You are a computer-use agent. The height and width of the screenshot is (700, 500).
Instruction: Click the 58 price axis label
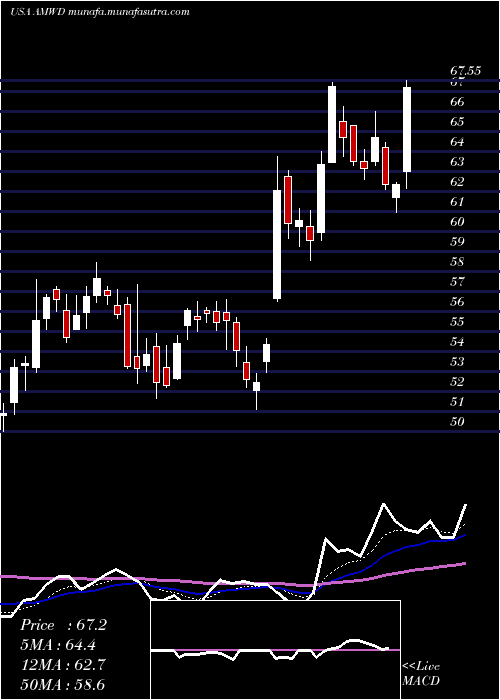[458, 262]
